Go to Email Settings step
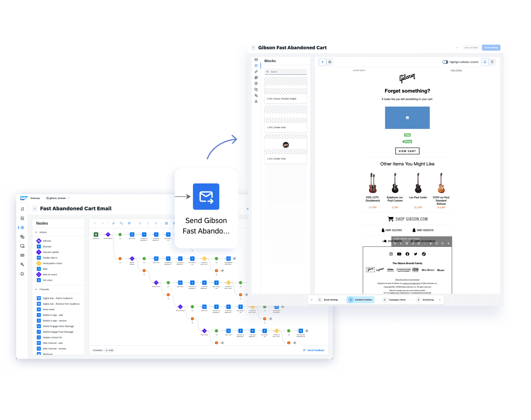Viewport: 531px width, 420px height. [x=328, y=300]
